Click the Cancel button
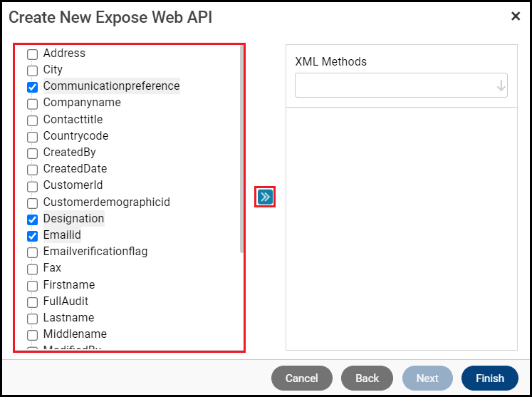 coord(301,378)
